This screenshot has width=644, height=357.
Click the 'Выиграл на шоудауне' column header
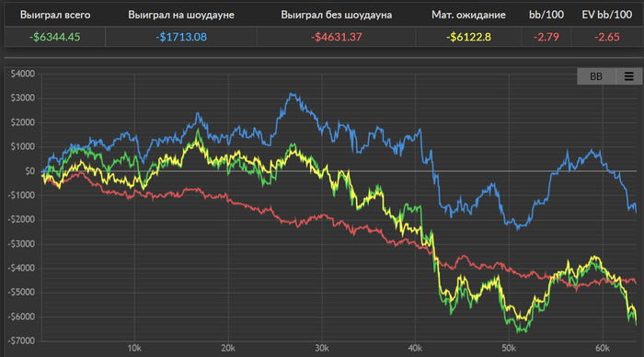click(x=181, y=16)
